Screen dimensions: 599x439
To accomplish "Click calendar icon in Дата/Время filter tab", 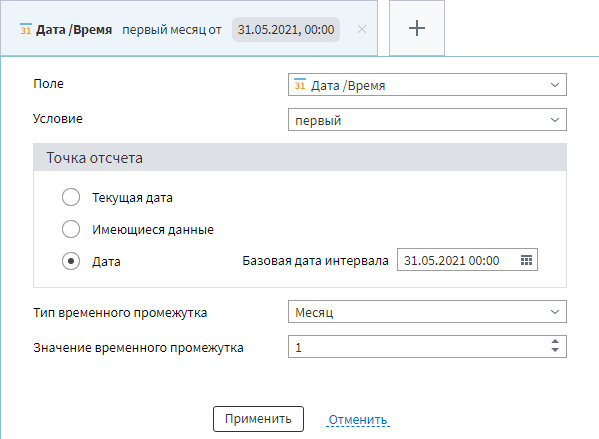I will point(26,29).
